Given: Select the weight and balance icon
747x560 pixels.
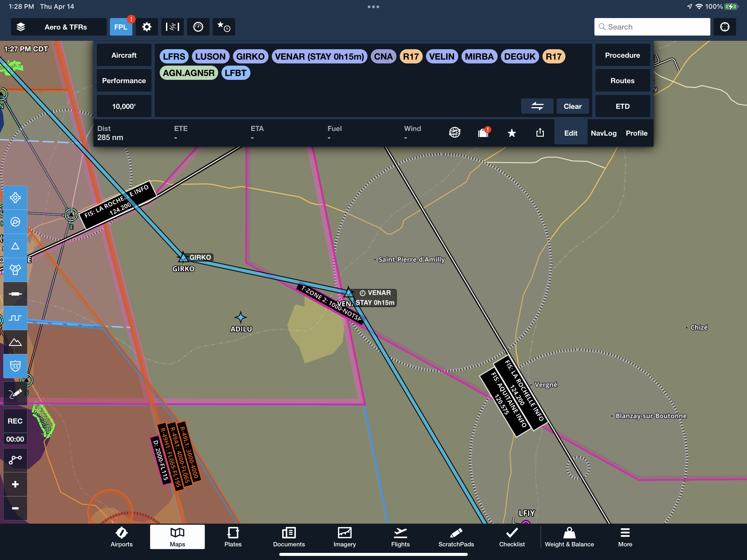Looking at the screenshot, I should tap(569, 537).
